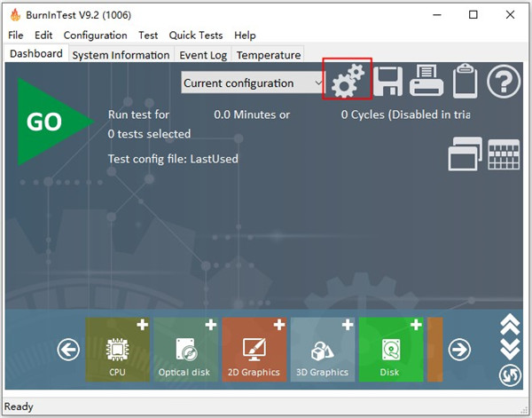Switch to the Event Log tab
Viewport: 532px width, 418px height.
coord(203,55)
